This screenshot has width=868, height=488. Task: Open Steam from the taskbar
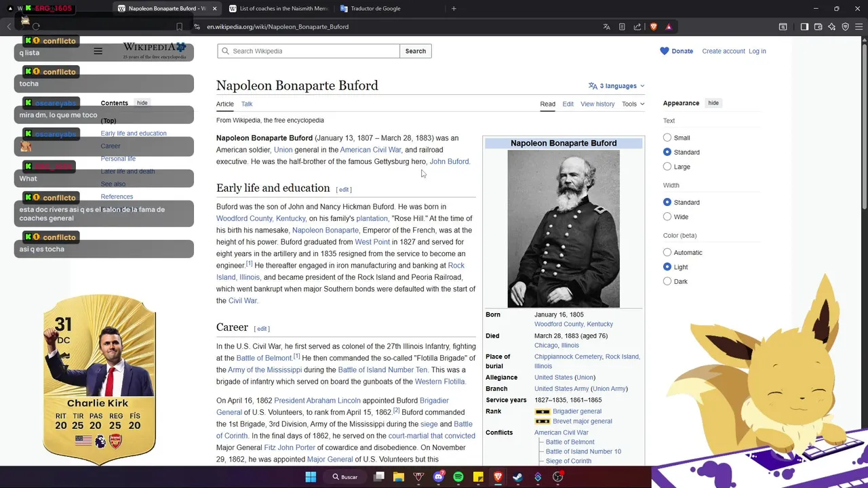[518, 477]
